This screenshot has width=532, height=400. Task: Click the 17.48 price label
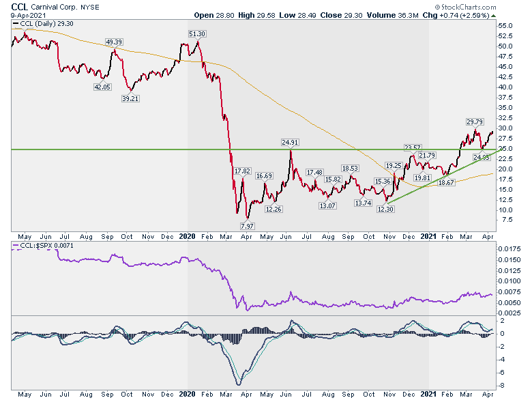pyautogui.click(x=314, y=173)
